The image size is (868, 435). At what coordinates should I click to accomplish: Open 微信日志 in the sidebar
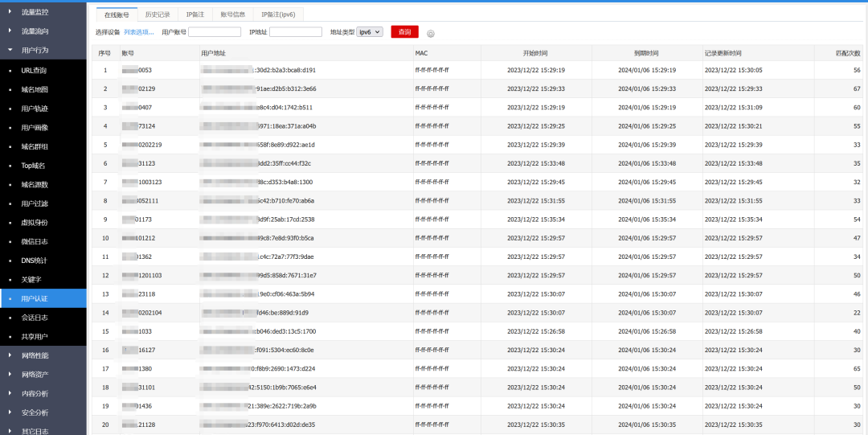coord(43,241)
